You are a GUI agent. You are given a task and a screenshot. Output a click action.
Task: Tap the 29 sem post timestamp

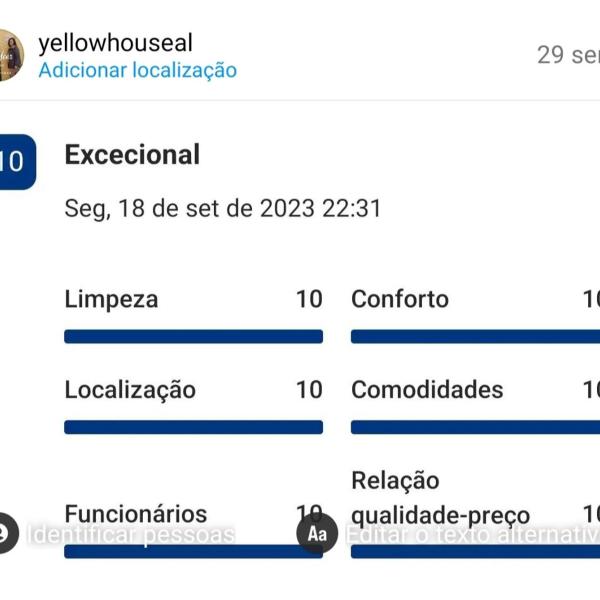click(567, 55)
